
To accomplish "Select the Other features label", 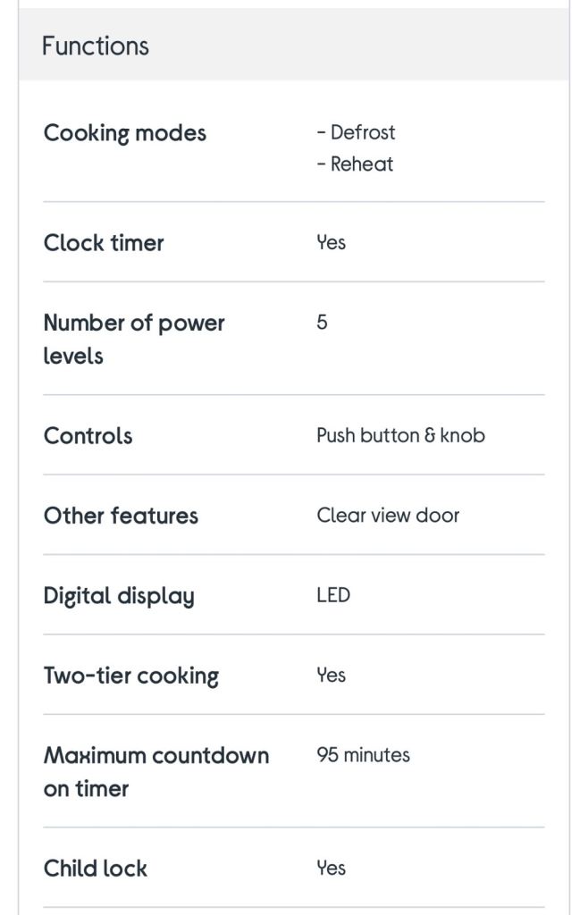I will (121, 516).
